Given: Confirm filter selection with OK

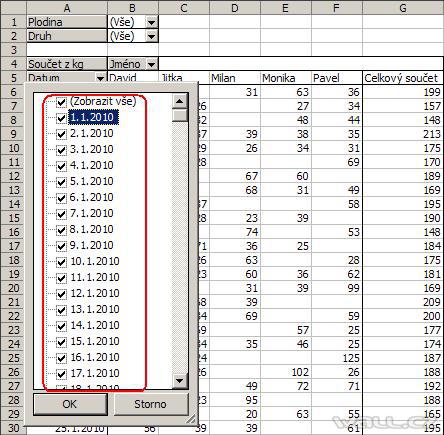Looking at the screenshot, I should [70, 404].
